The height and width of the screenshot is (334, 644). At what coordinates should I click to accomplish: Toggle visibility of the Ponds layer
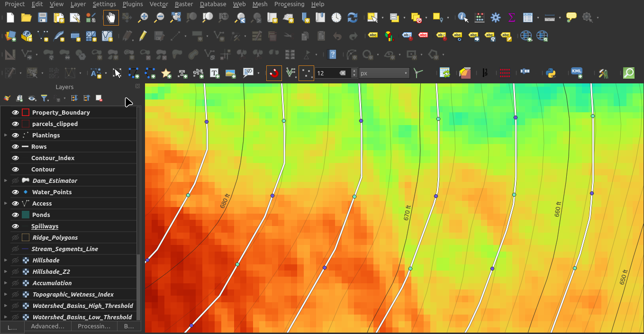tap(15, 215)
